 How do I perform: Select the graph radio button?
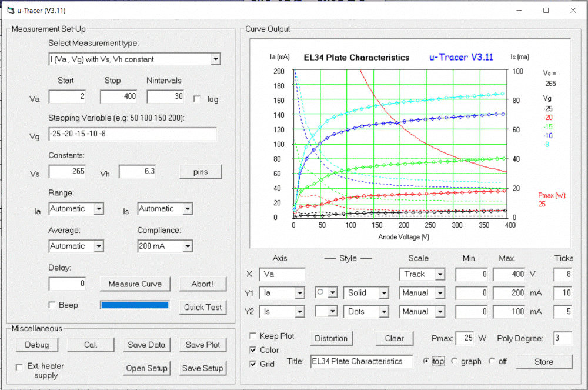pyautogui.click(x=454, y=361)
